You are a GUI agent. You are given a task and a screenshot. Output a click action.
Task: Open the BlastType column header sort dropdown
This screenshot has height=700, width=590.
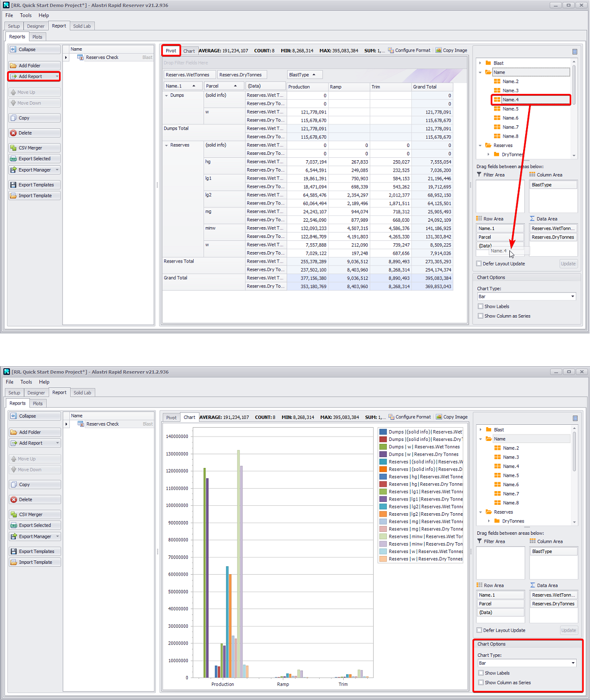click(314, 75)
